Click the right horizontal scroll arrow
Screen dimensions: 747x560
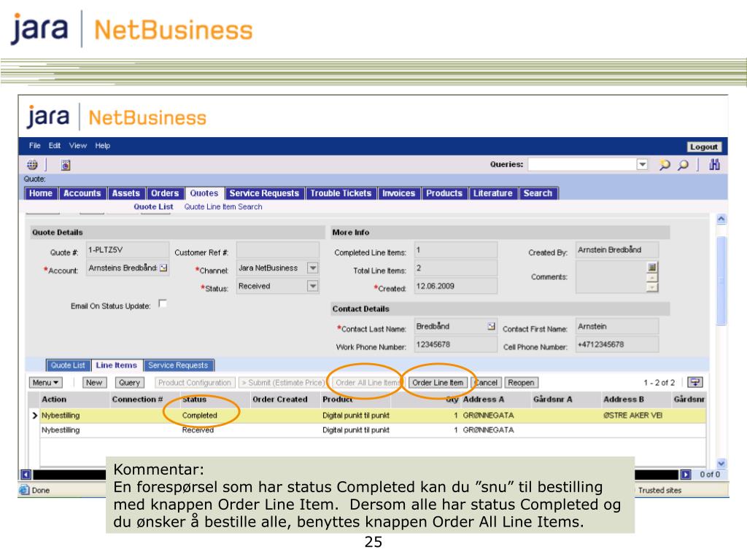[x=686, y=474]
